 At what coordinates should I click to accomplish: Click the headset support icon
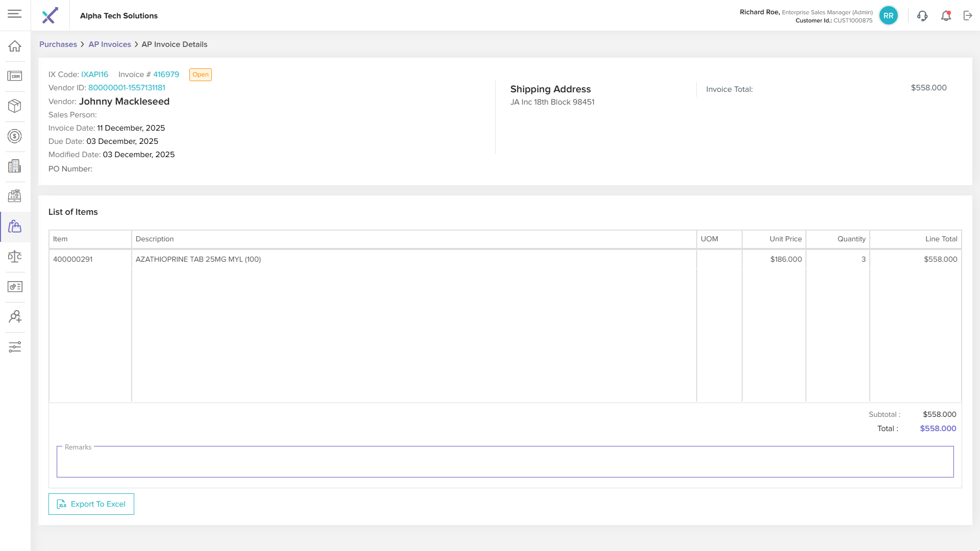922,16
